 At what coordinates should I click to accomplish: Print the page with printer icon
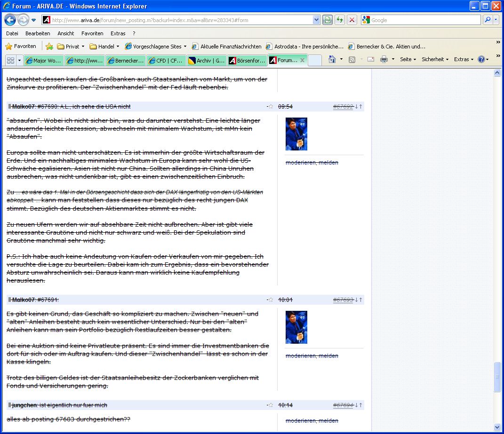tap(384, 59)
